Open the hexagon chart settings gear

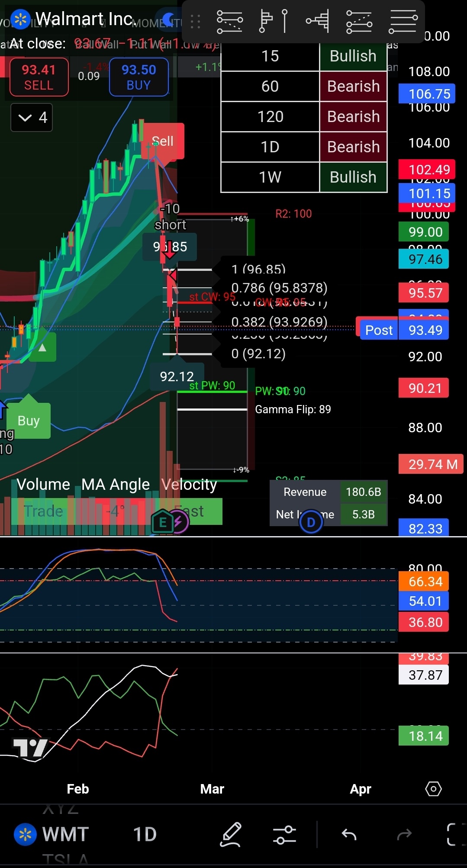click(x=433, y=789)
